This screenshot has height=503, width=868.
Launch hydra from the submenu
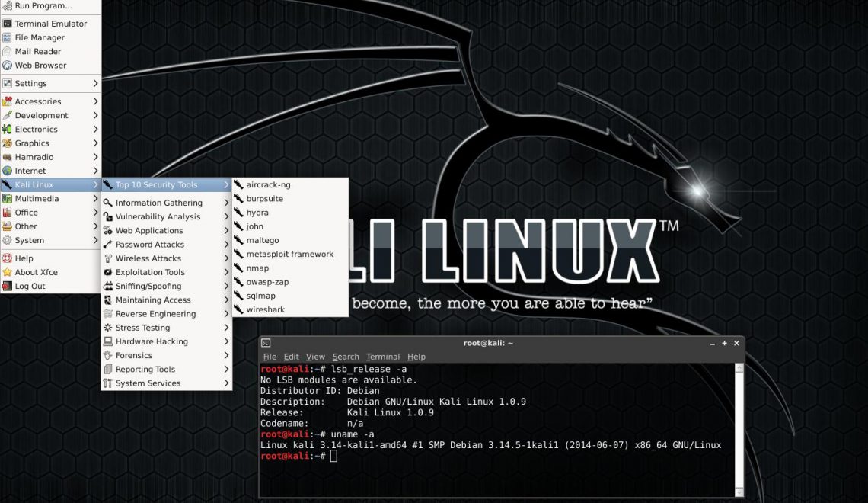(291, 212)
